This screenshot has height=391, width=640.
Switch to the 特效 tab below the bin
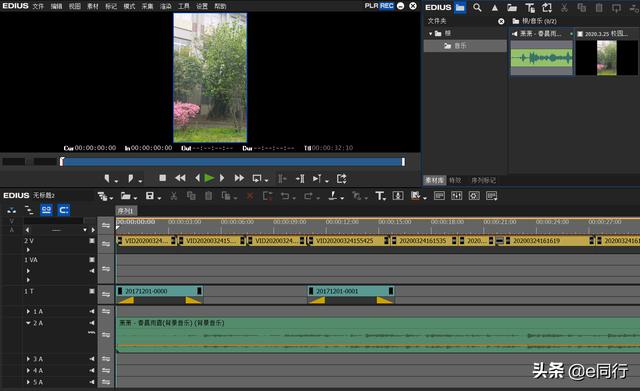point(455,180)
